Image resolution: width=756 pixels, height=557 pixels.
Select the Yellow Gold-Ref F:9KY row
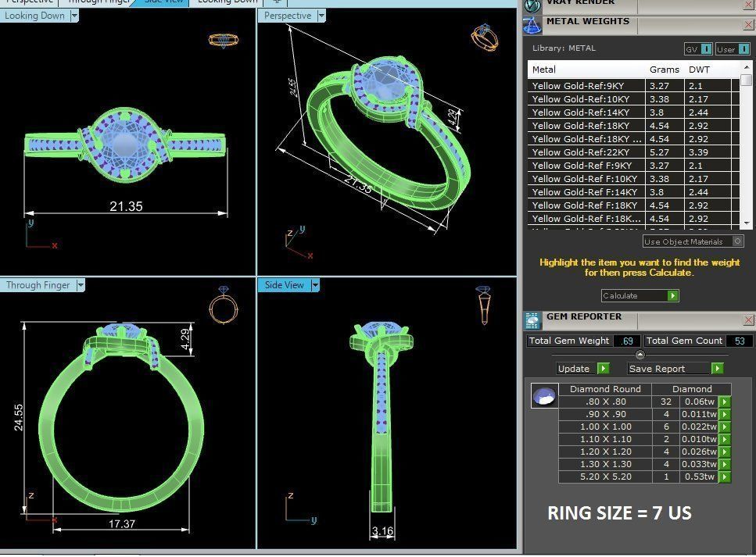click(x=633, y=166)
